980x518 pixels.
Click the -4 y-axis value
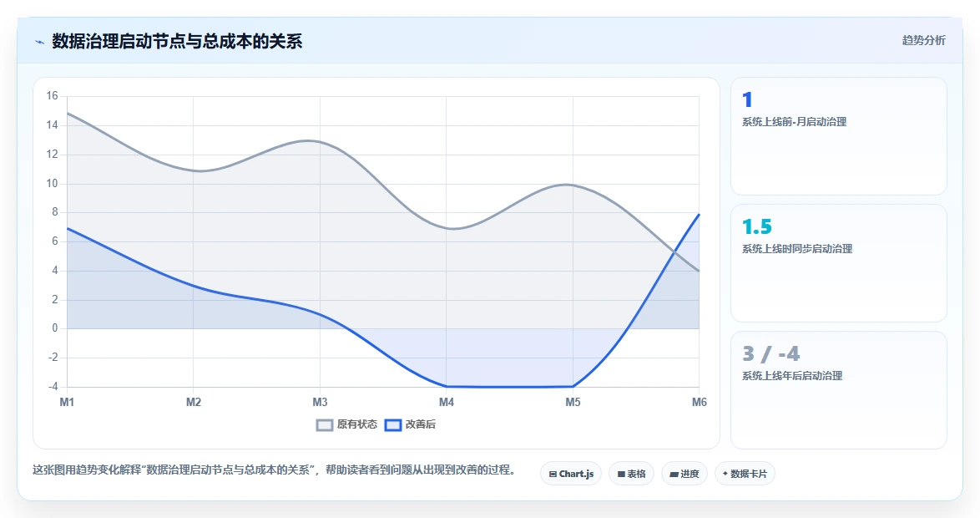click(x=53, y=387)
